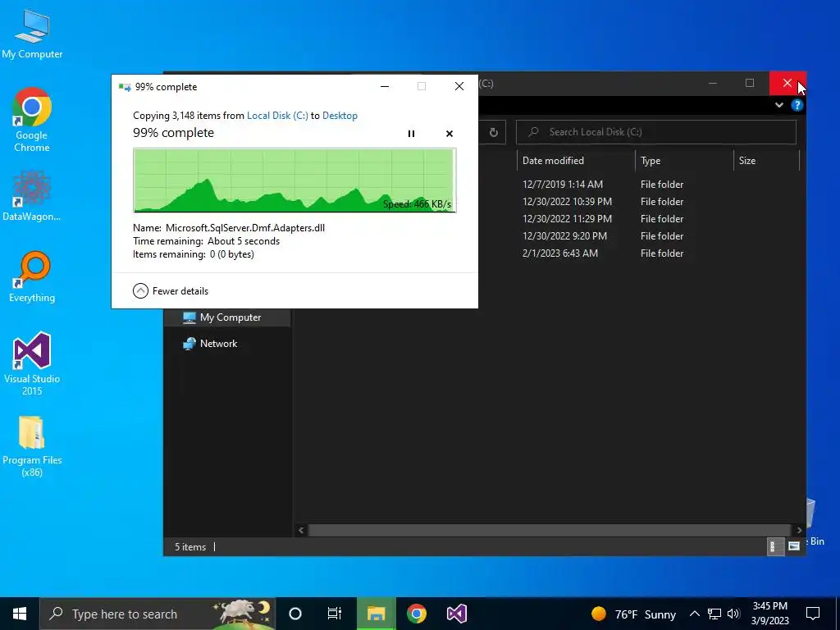The height and width of the screenshot is (630, 840).
Task: Select My Computer desktop icon
Action: [x=32, y=34]
